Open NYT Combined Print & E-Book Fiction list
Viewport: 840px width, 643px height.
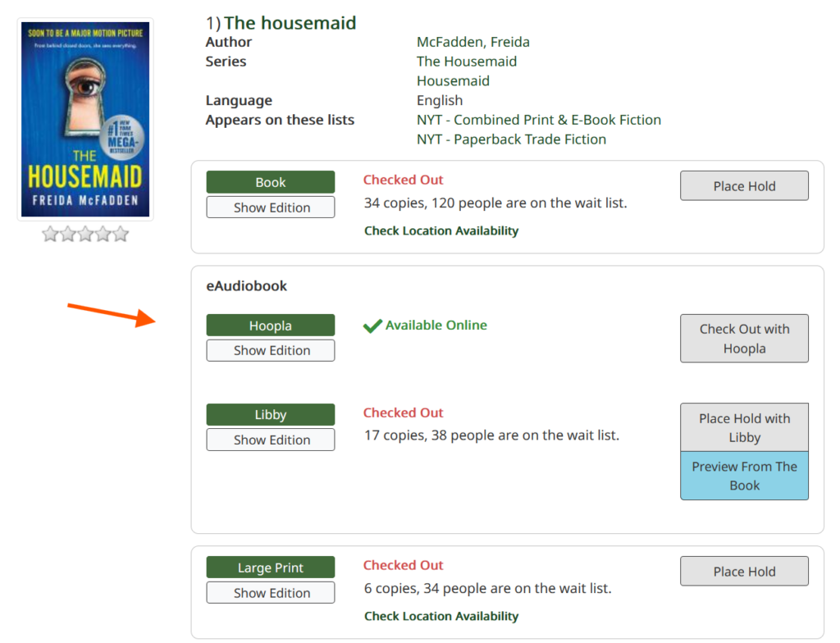pyautogui.click(x=538, y=120)
